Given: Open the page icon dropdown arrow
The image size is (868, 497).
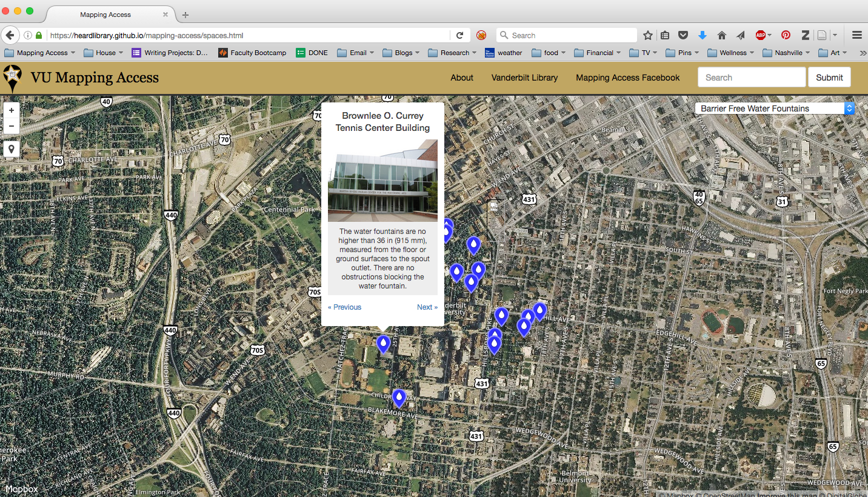Looking at the screenshot, I should 835,35.
